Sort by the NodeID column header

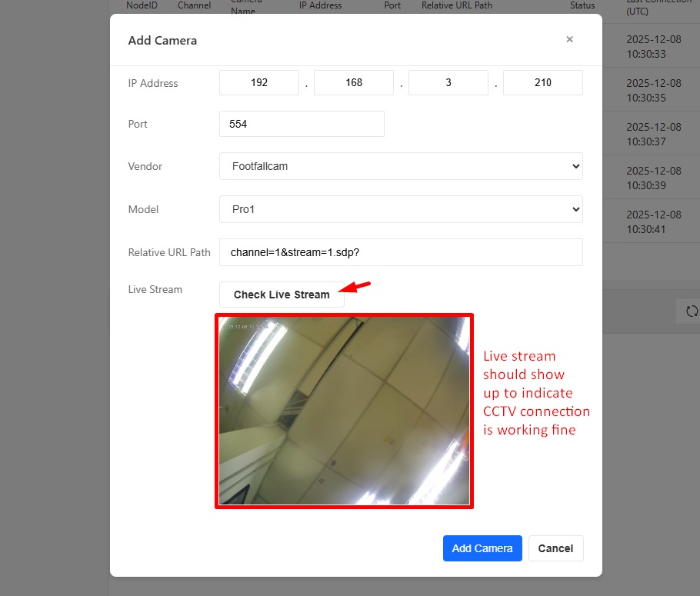(x=142, y=5)
